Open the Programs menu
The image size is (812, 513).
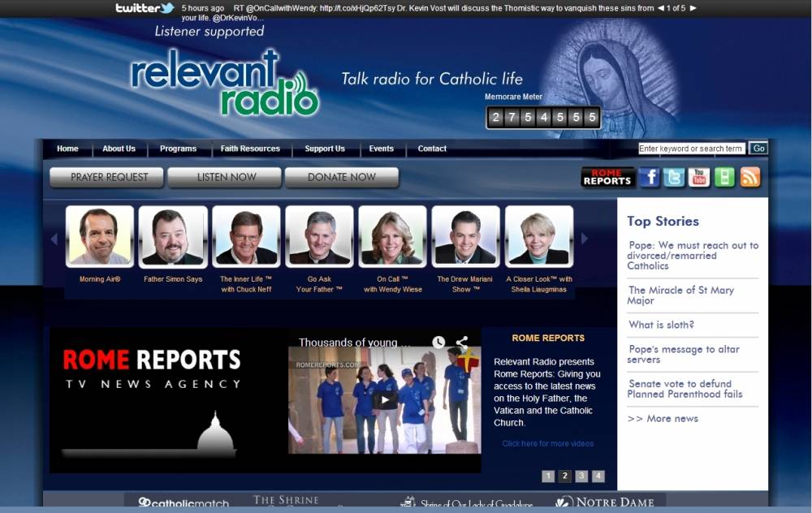point(178,149)
